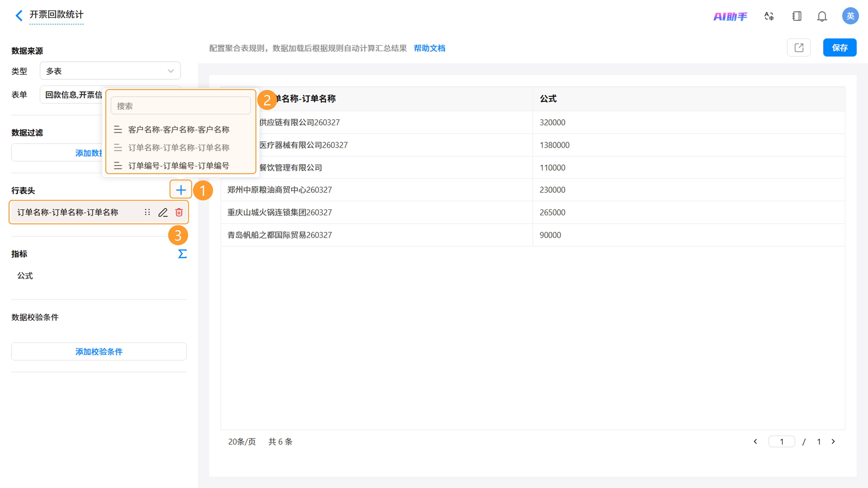Click the 数据过滤 section heading
This screenshot has height=488, width=868.
(x=27, y=133)
